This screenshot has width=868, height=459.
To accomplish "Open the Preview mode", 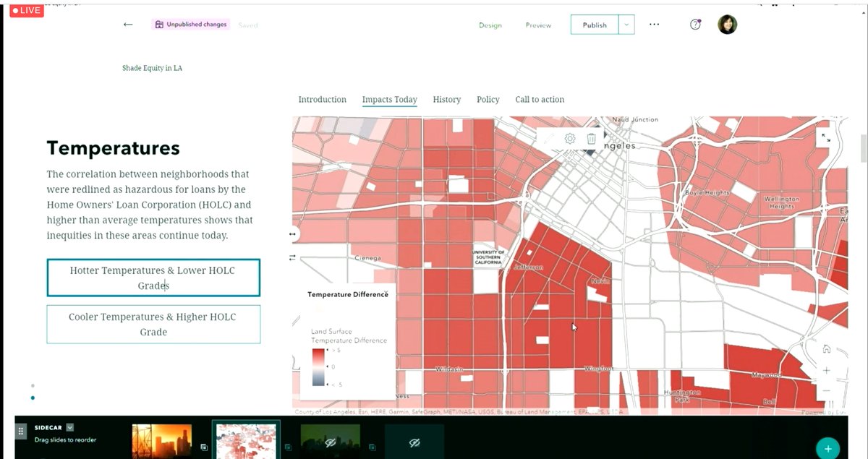I will click(538, 25).
